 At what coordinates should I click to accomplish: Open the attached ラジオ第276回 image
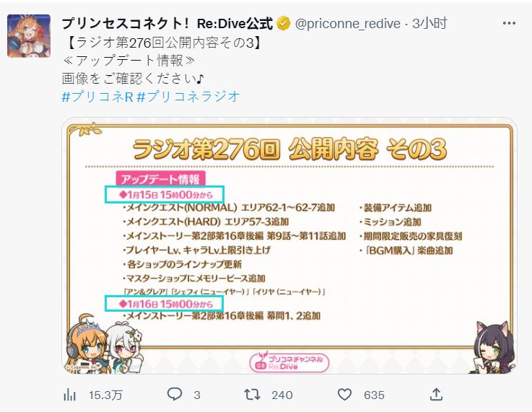[x=289, y=246]
